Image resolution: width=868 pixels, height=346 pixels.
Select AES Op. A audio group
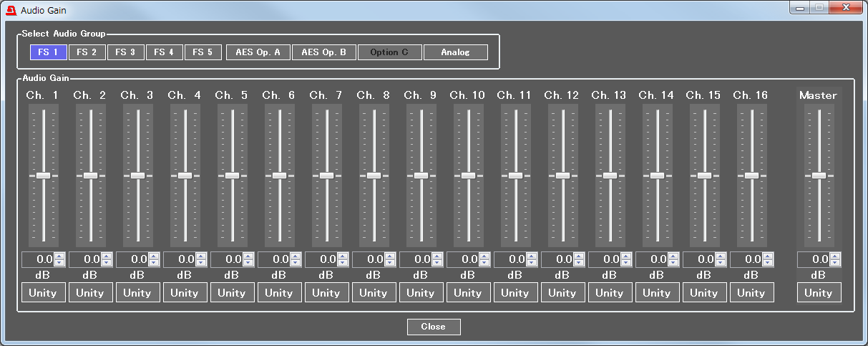pos(258,52)
